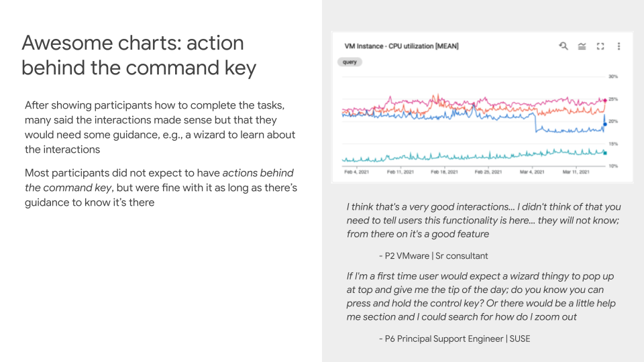The height and width of the screenshot is (362, 644).
Task: Click the 10% y-axis label
Action: [613, 166]
